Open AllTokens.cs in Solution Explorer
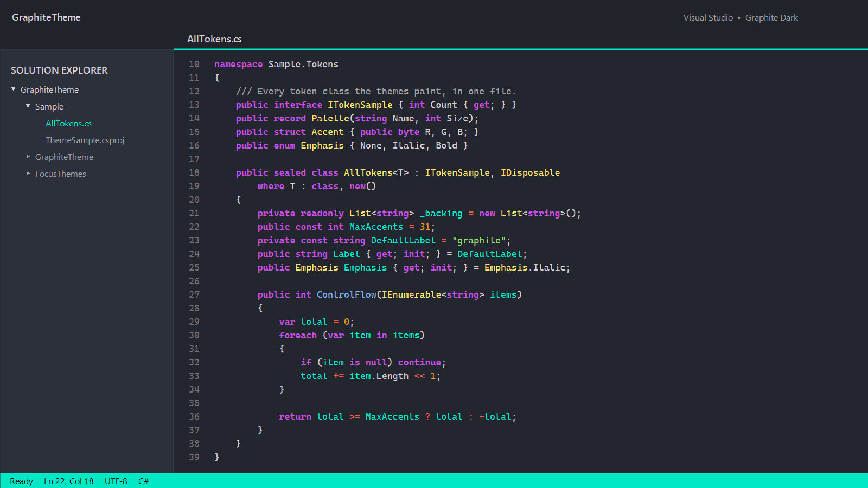Image resolution: width=868 pixels, height=488 pixels. pos(68,124)
